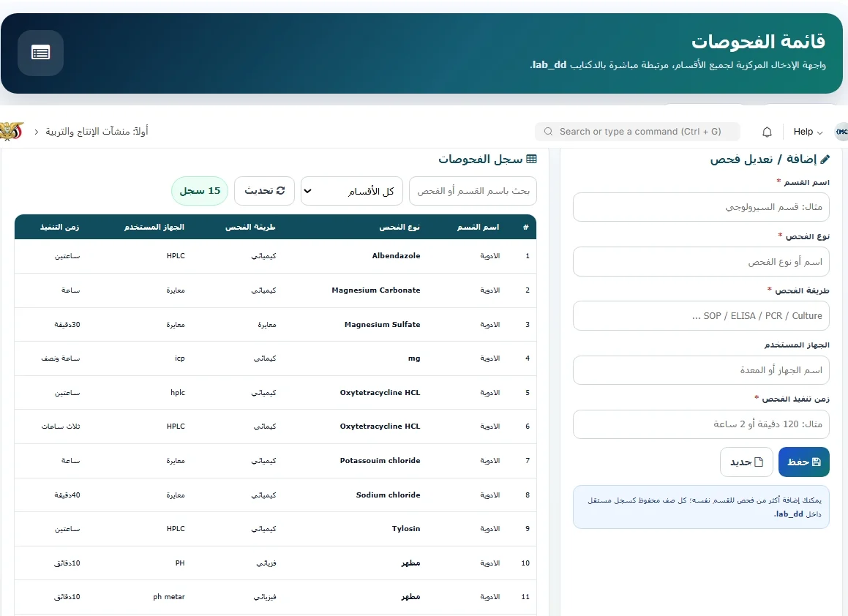Viewport: 848px width, 616px height.
Task: Focus the بحث باسم القسم أو الفحص search field
Action: coord(473,191)
